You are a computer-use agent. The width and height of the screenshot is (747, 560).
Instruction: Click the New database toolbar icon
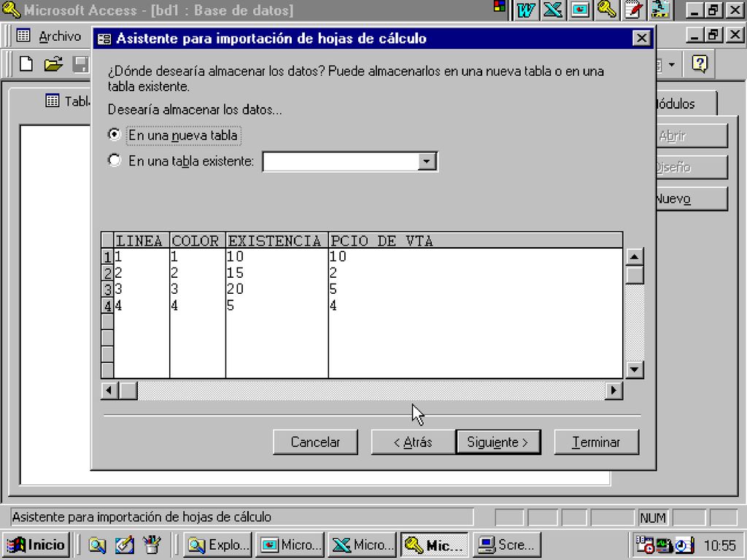[26, 64]
